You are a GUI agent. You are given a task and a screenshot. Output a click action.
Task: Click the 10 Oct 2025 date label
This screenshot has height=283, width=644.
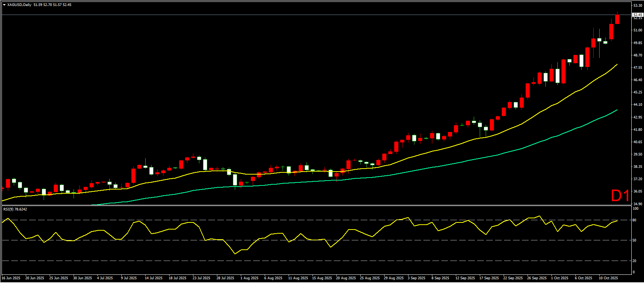click(x=608, y=278)
